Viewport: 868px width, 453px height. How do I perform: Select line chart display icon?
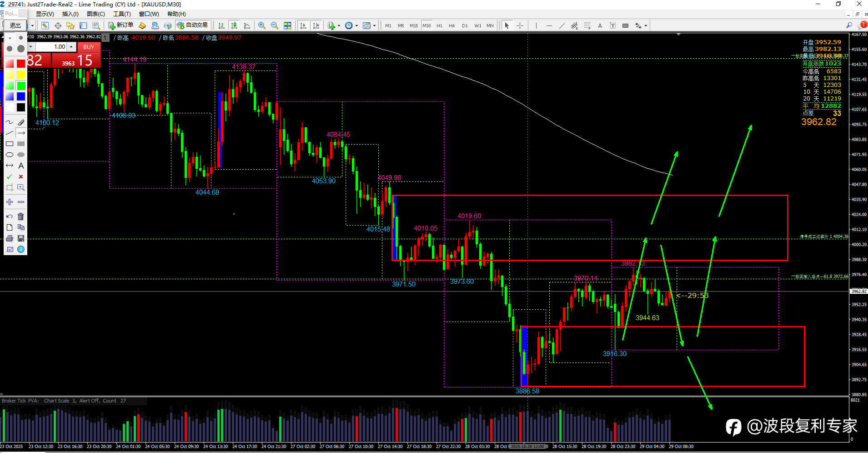[247, 25]
